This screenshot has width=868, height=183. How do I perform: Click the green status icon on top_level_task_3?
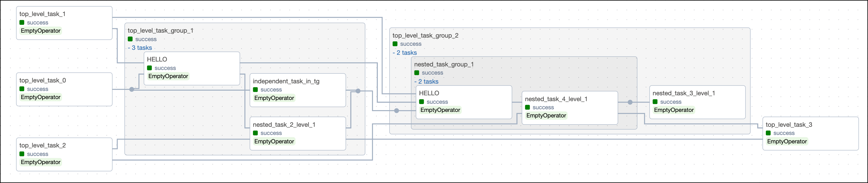tap(768, 133)
